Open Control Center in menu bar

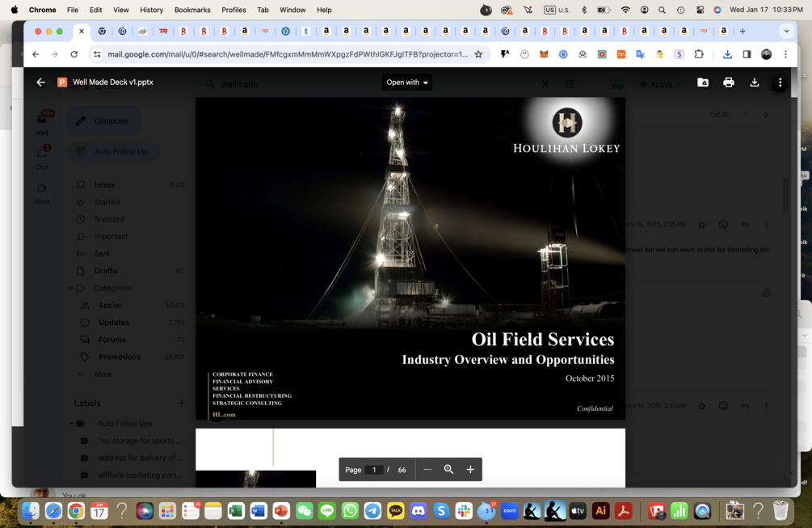point(701,10)
